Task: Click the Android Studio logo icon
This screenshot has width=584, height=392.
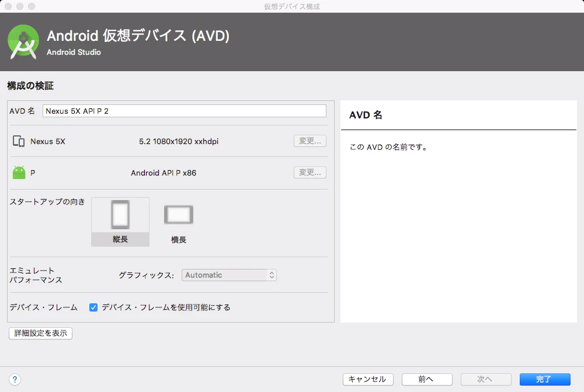Action: point(23,41)
